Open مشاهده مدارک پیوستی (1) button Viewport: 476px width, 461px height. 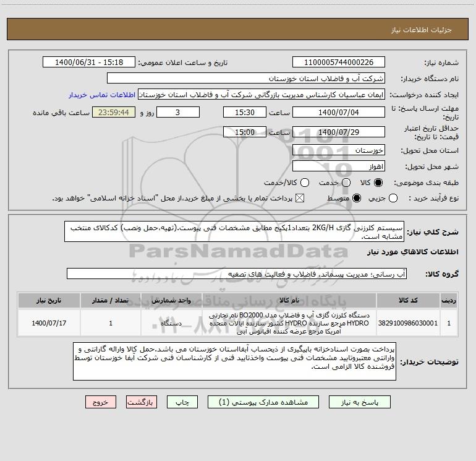[x=263, y=402]
